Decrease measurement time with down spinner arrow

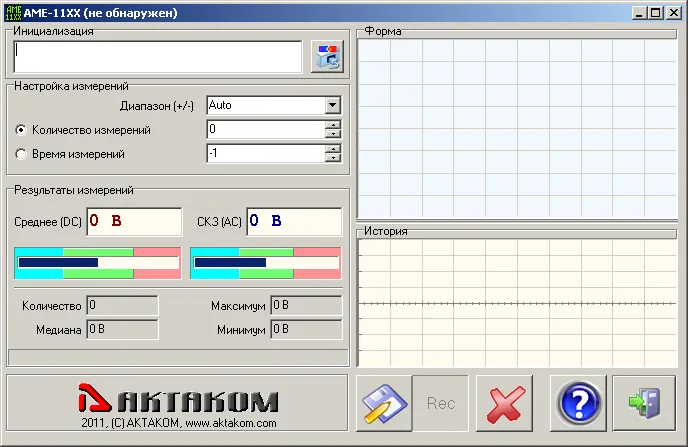pyautogui.click(x=333, y=157)
